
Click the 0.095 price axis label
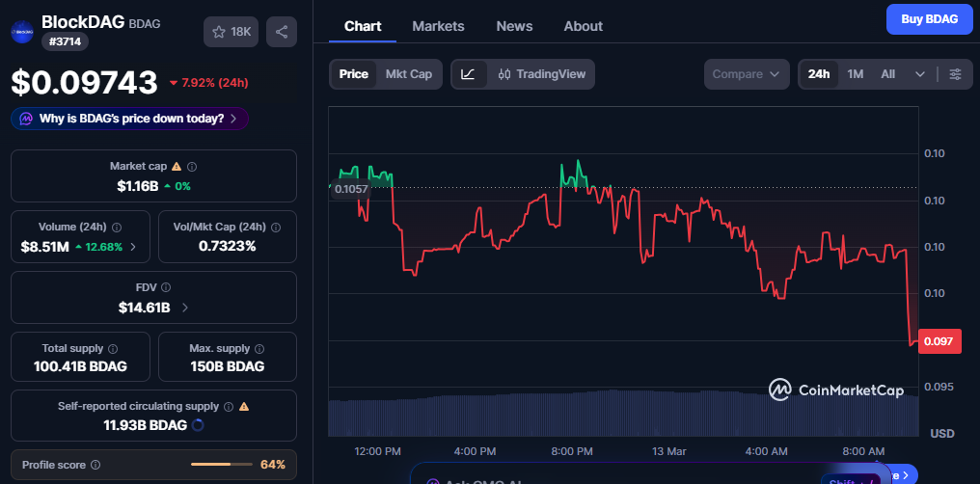pos(939,387)
